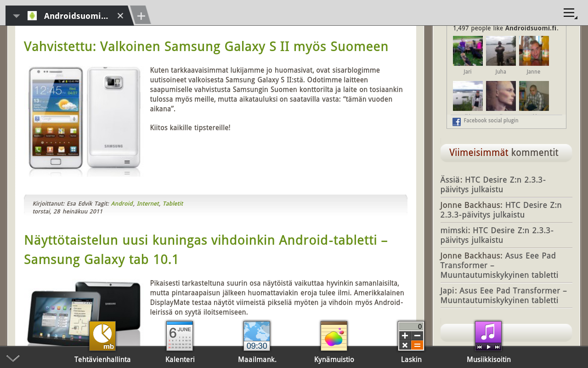588x368 pixels.
Task: Close the Androidsuomi tab
Action: [120, 16]
